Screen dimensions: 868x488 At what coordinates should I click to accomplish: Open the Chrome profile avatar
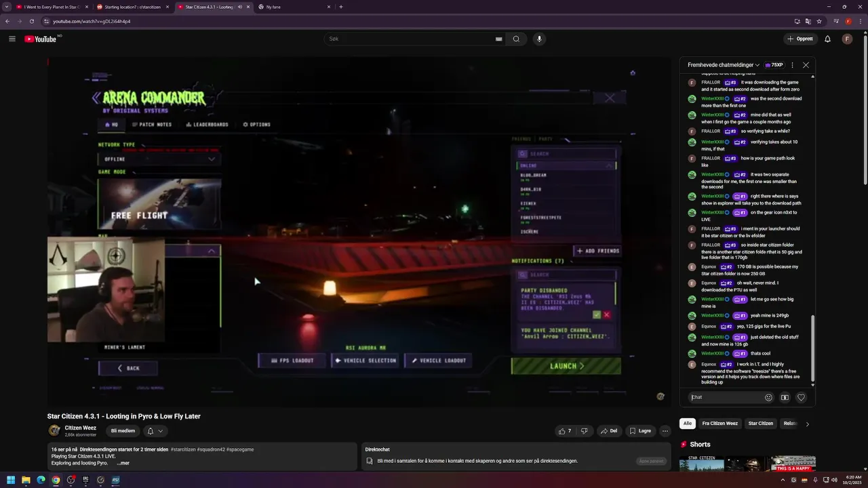point(848,21)
